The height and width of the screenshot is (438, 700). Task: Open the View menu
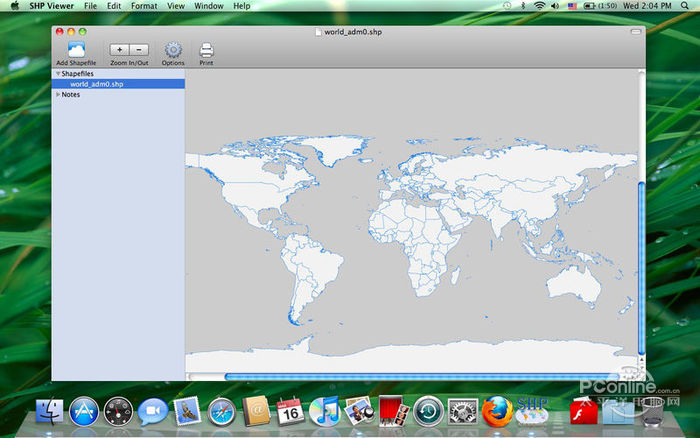tap(176, 6)
